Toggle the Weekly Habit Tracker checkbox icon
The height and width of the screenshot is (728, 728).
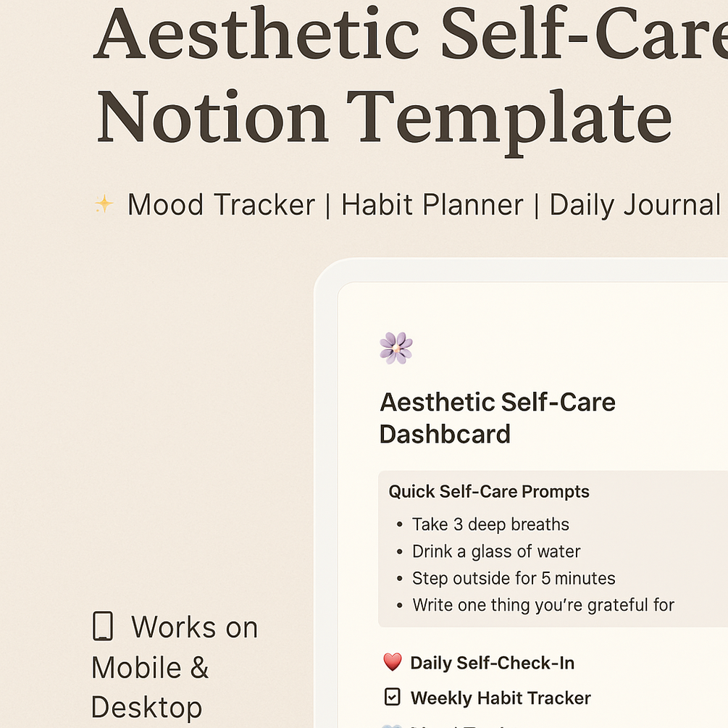click(x=393, y=697)
